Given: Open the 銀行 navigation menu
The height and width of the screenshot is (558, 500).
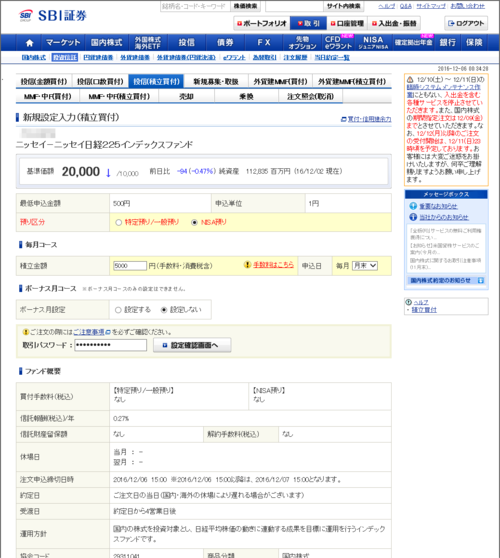Looking at the screenshot, I should coord(447,43).
